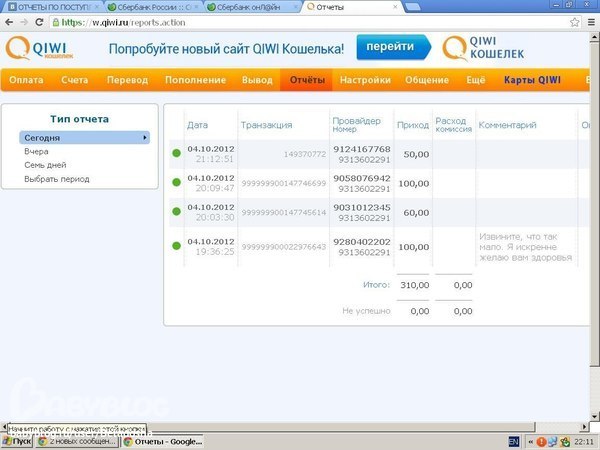Click transaction 999999900147746699

point(284,183)
